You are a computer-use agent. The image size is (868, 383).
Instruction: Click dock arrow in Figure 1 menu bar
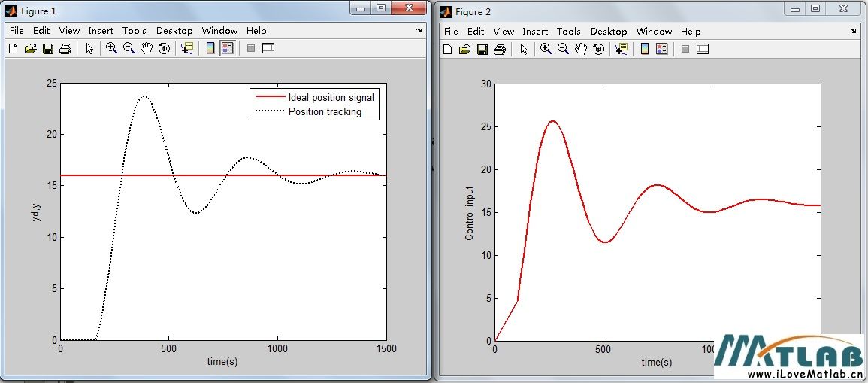(419, 31)
